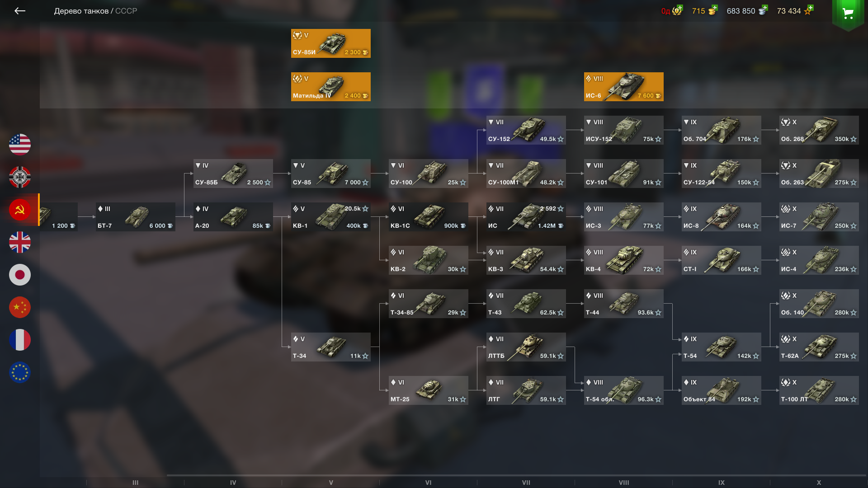Viewport: 868px width, 488px height.
Task: Select the France nation flag
Action: click(x=20, y=340)
